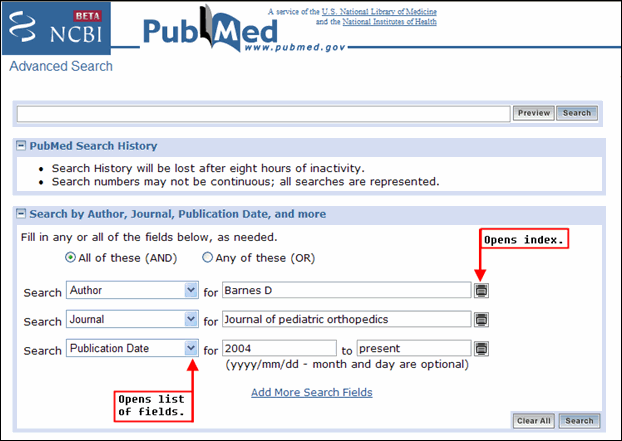The image size is (622, 441).
Task: Click the bottom Search button next to Clear All
Action: coord(579,421)
